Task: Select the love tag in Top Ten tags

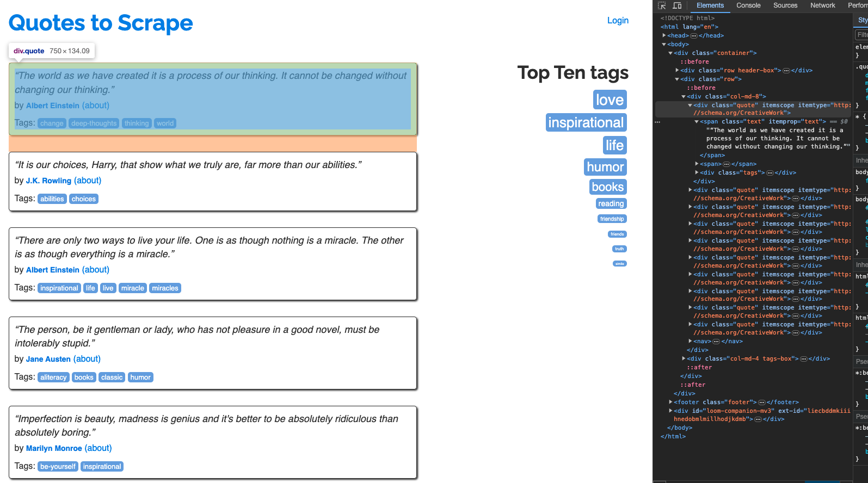Action: (610, 100)
